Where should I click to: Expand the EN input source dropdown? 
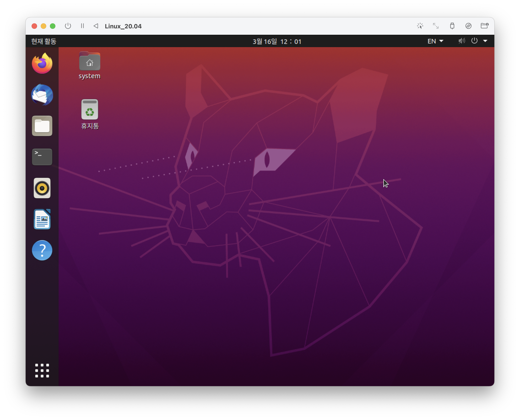click(x=435, y=41)
